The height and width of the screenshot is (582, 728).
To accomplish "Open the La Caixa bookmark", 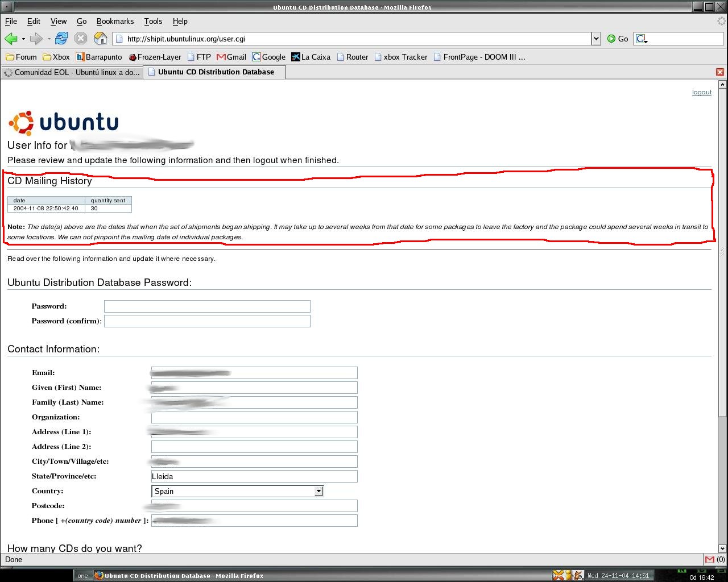I will pyautogui.click(x=311, y=57).
